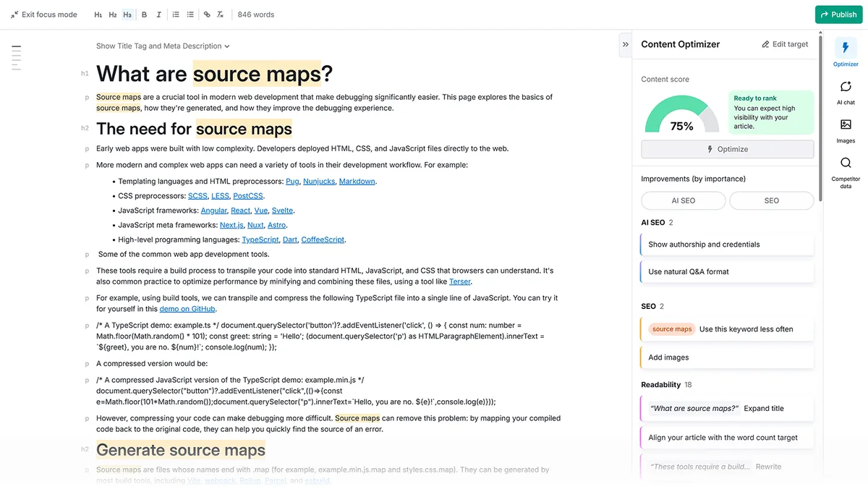
Task: Open the 'Expand title' readability suggestion
Action: [727, 409]
